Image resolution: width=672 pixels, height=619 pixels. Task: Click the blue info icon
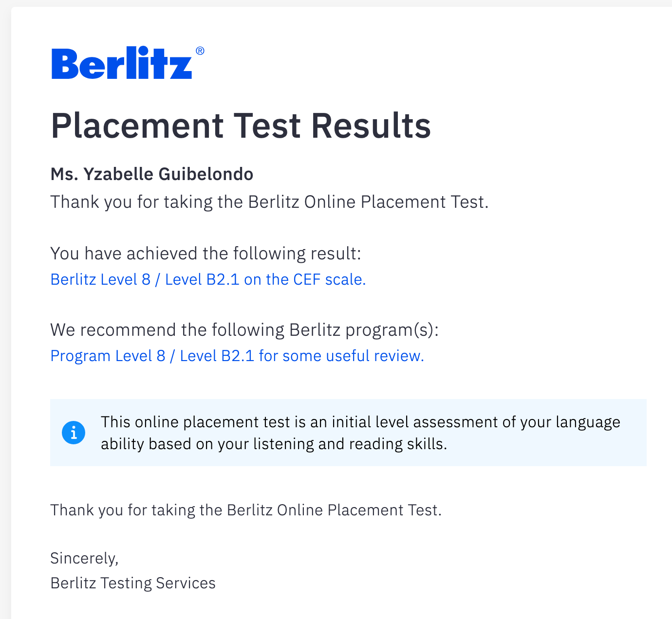74,433
